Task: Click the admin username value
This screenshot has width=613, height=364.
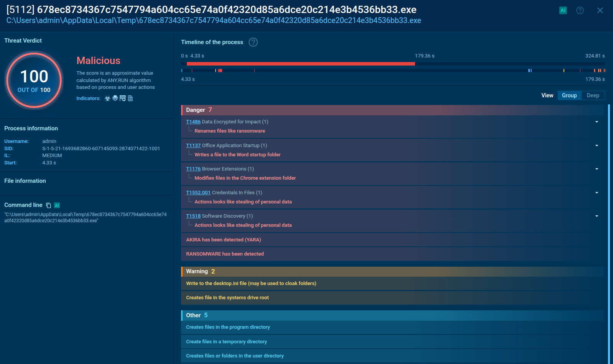Action: (x=49, y=141)
